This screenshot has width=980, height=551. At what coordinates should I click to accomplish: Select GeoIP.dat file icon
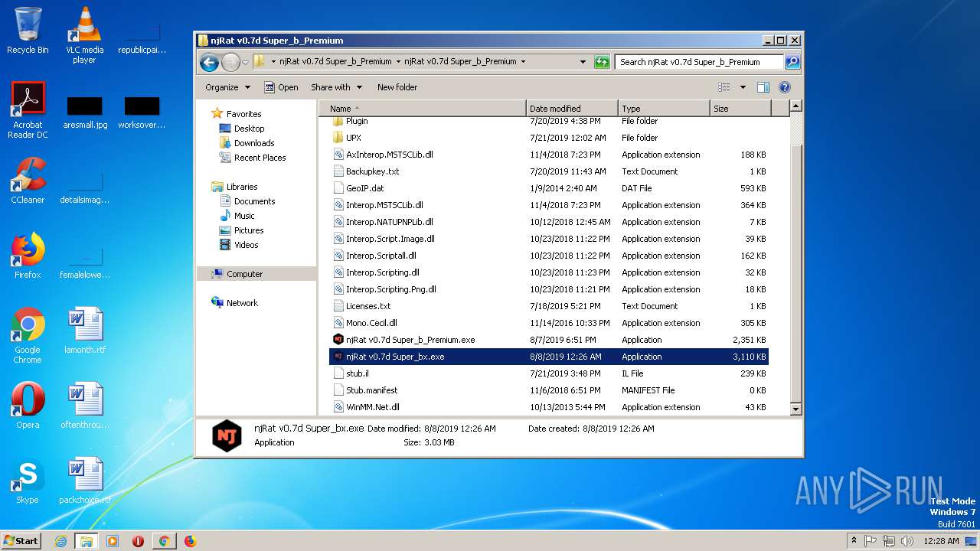tap(338, 188)
